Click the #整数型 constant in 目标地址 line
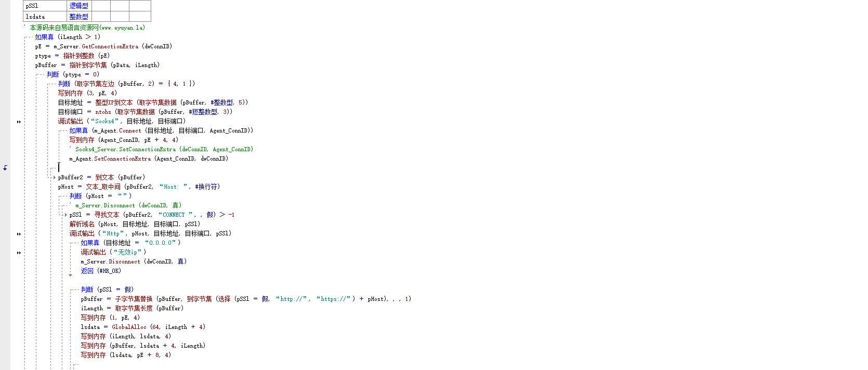The width and height of the screenshot is (868, 370). pyautogui.click(x=221, y=102)
